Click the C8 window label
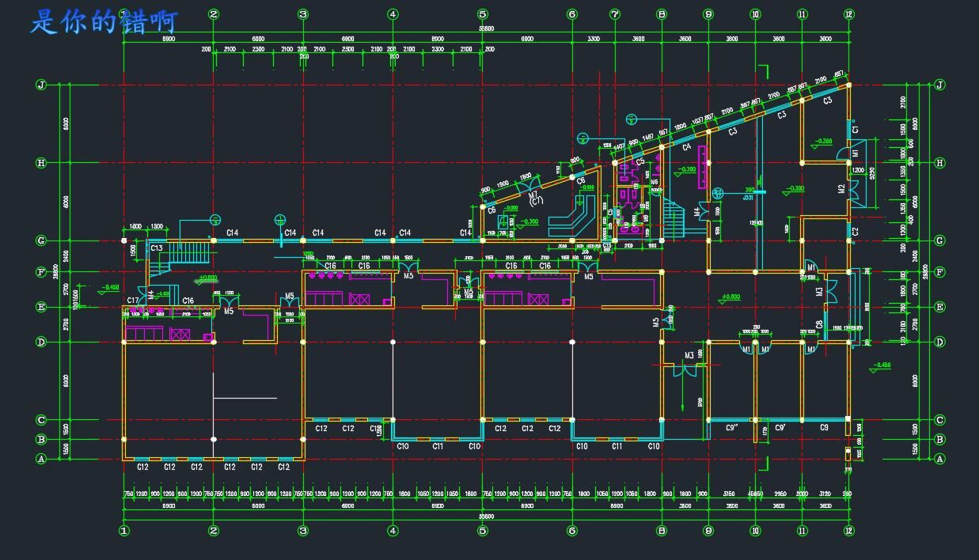This screenshot has height=560, width=979. click(x=818, y=324)
